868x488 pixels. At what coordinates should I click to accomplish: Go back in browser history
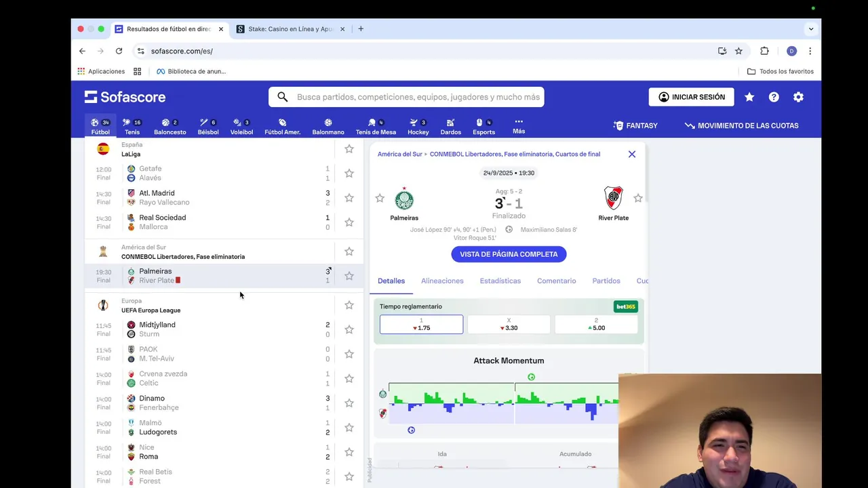tap(82, 51)
